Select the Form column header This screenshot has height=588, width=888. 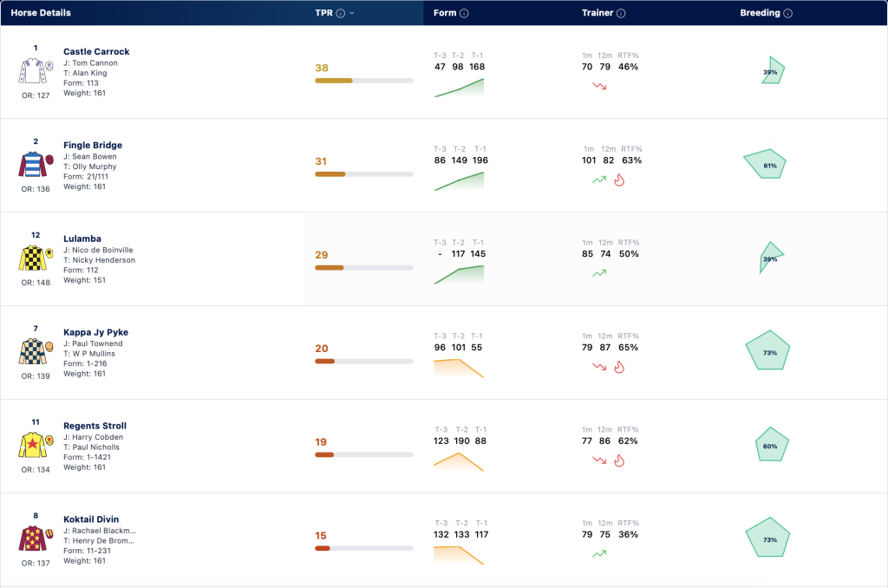(x=445, y=13)
